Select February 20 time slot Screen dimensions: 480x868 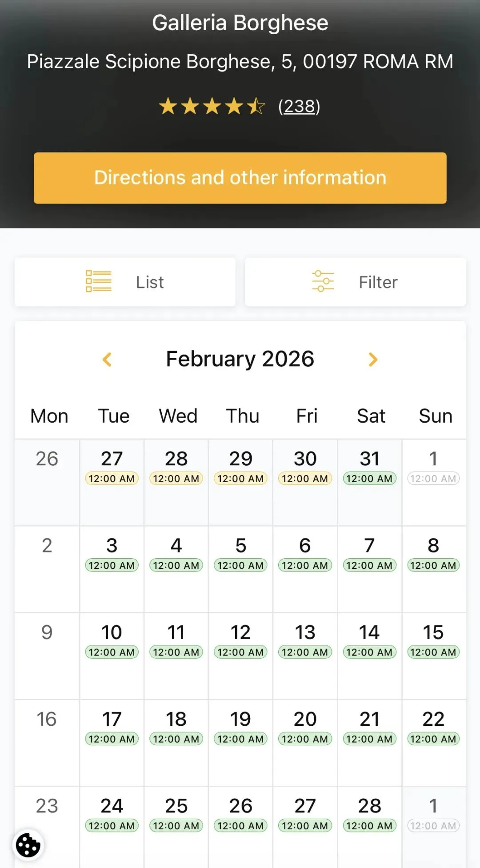tap(305, 739)
